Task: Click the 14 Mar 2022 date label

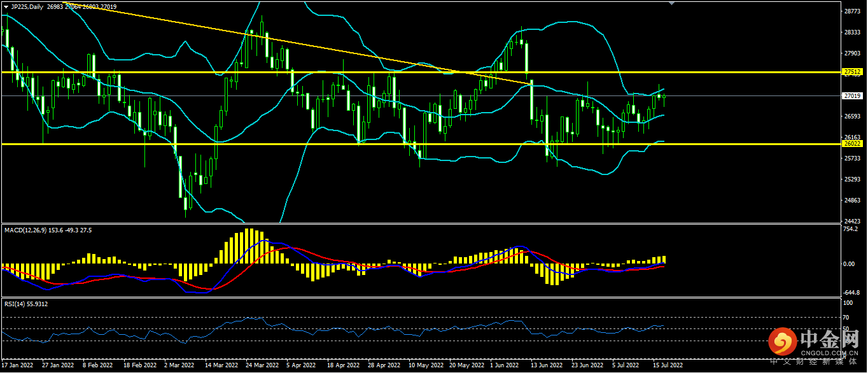Action: coord(221,366)
